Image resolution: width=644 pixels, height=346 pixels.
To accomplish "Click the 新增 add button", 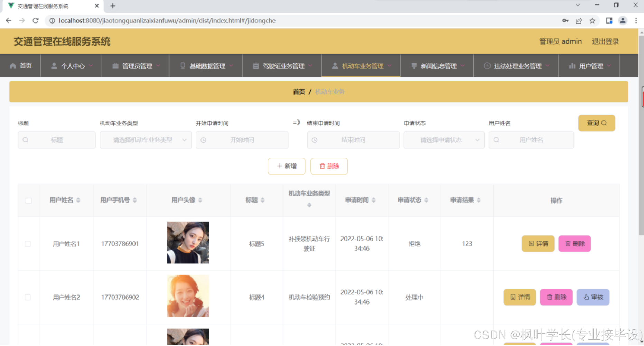I will click(287, 166).
